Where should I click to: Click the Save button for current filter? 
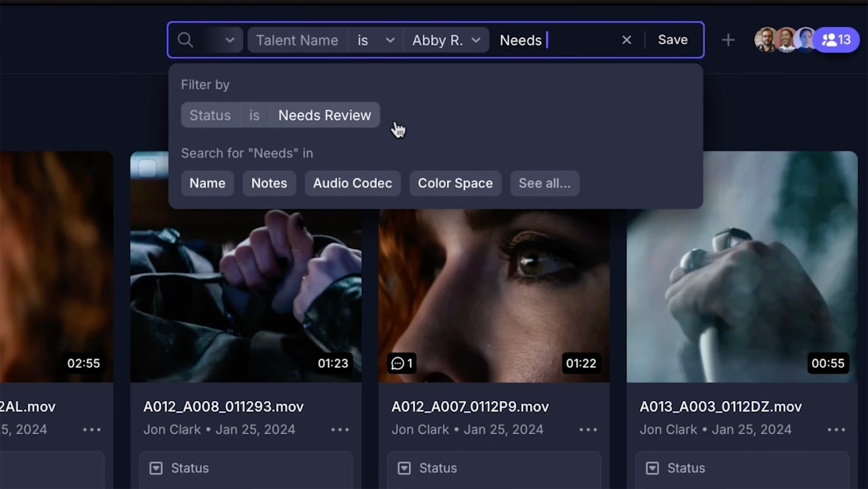[x=672, y=39]
